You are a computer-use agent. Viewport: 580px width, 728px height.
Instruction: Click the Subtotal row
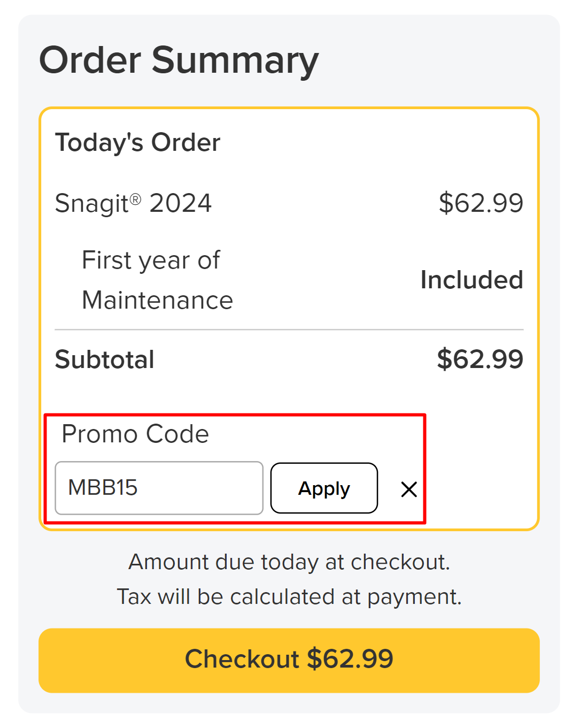pyautogui.click(x=105, y=359)
